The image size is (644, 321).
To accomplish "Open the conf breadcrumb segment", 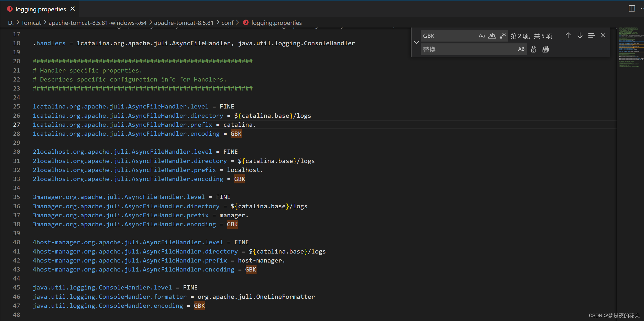I will 227,23.
